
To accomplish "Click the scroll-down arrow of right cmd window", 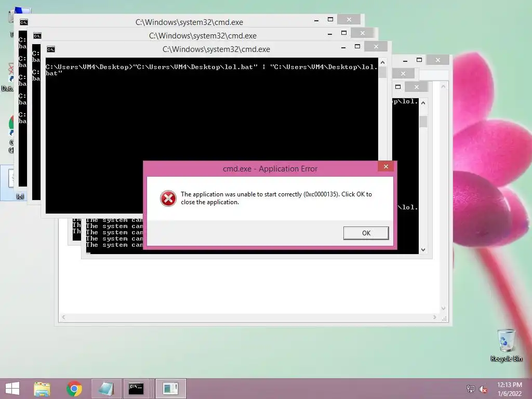I will [x=423, y=250].
